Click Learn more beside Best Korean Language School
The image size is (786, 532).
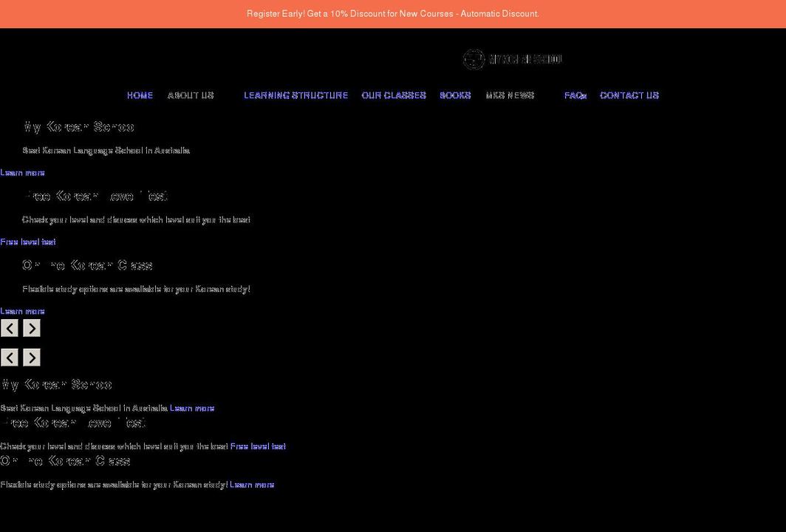click(x=191, y=407)
